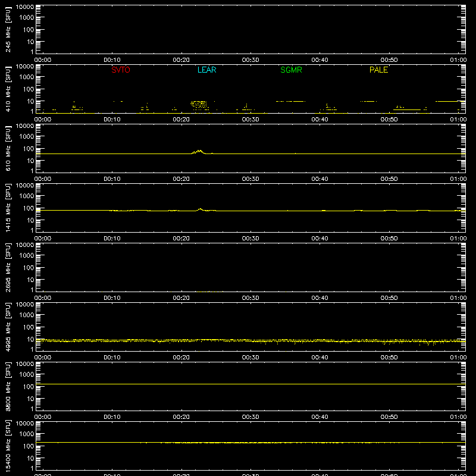Click the 10000 y-axis label of 245 MHz plot
The width and height of the screenshot is (476, 476).
(x=25, y=7)
